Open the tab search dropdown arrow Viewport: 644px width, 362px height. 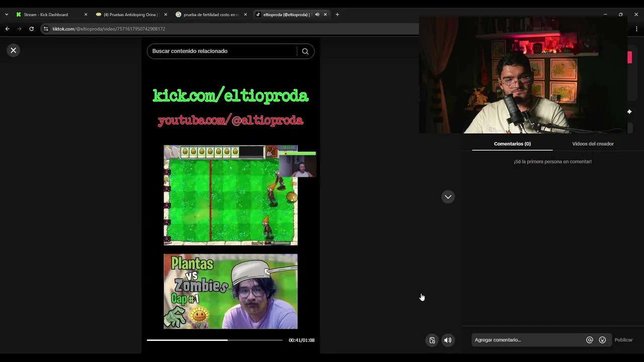tap(7, 15)
